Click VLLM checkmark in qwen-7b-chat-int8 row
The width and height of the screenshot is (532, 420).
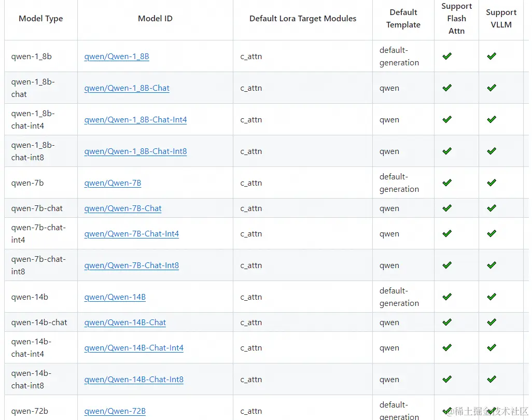coord(492,264)
